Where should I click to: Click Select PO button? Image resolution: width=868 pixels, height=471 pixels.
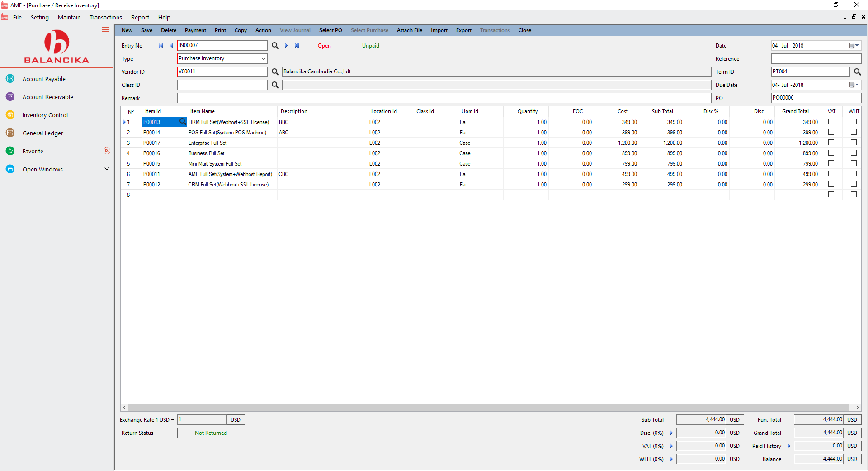click(x=330, y=30)
